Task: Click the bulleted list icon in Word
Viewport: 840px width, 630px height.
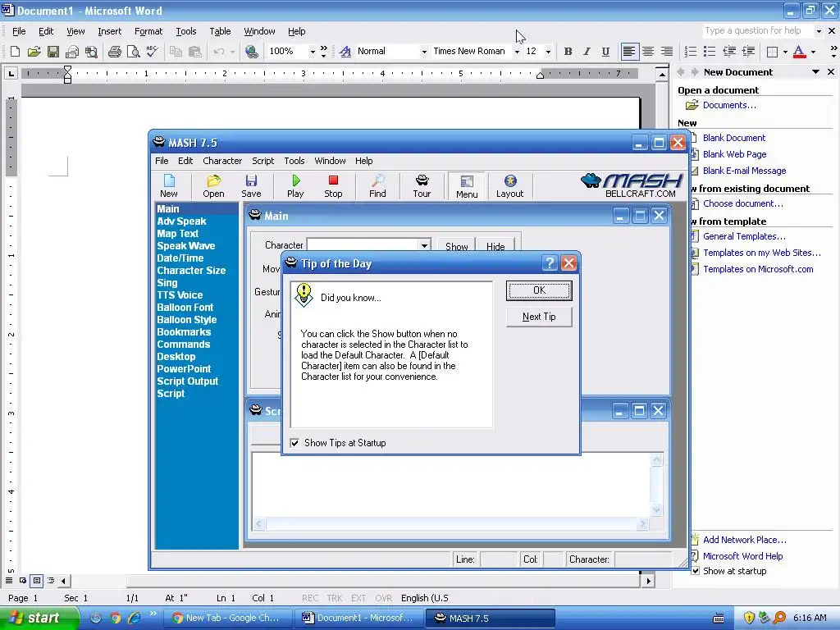Action: (x=710, y=52)
